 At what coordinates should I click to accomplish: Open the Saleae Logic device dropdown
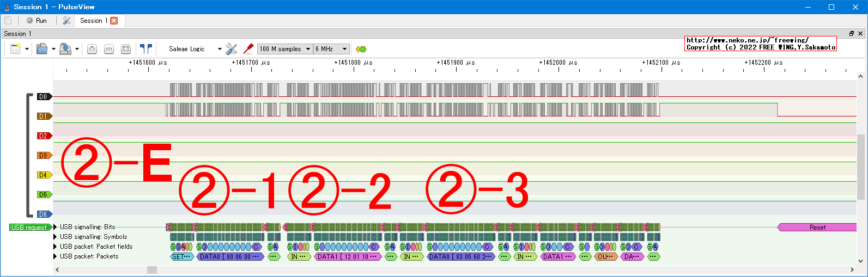195,49
